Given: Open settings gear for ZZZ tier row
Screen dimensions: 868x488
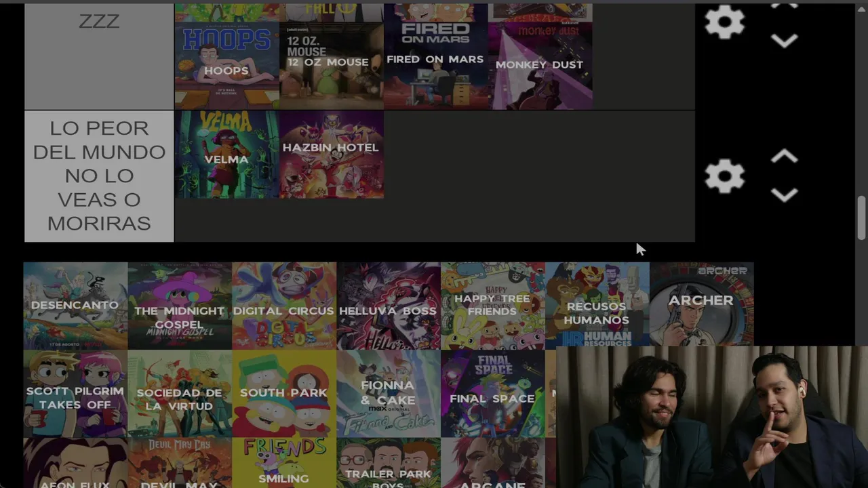Looking at the screenshot, I should tap(724, 22).
